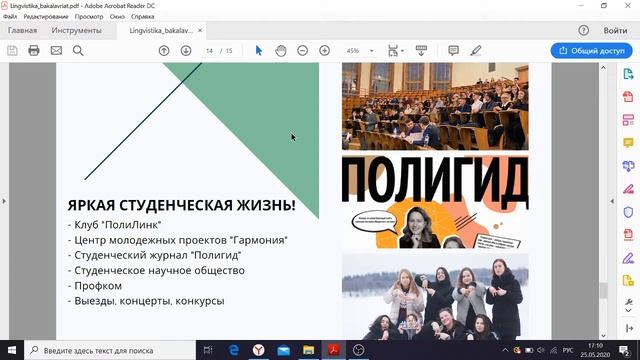Image resolution: width=640 pixels, height=360 pixels.
Task: Launch Microsoft Edge from taskbar
Action: tap(233, 350)
